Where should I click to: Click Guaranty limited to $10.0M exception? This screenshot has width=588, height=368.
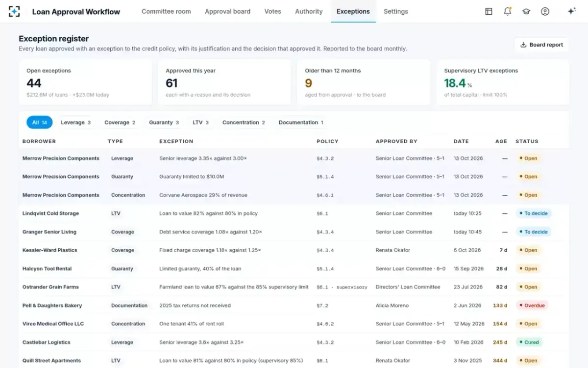pos(192,177)
